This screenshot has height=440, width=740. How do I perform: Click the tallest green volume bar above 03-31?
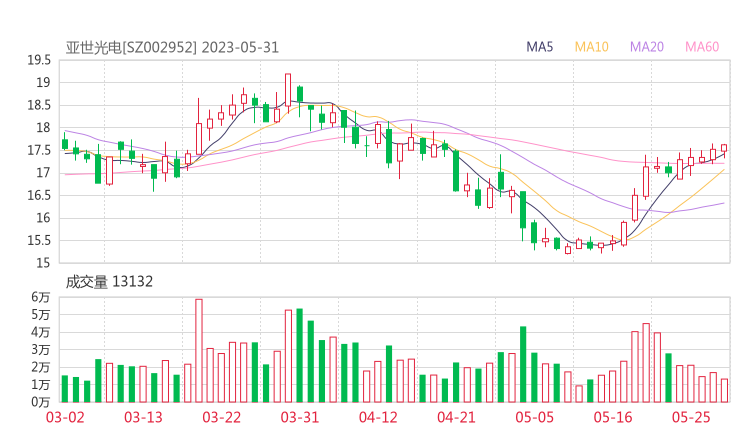click(299, 355)
